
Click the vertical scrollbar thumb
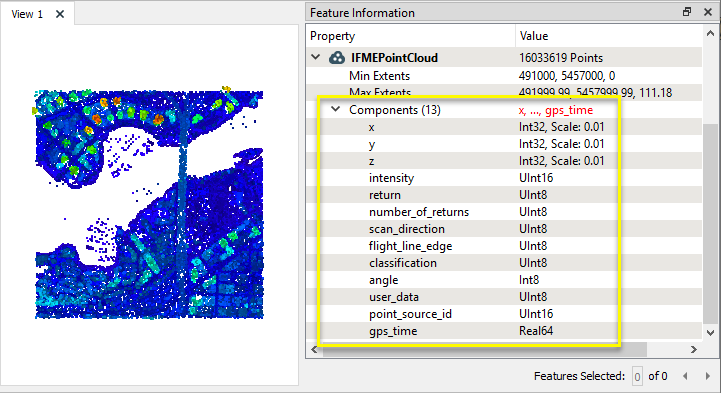(x=710, y=223)
